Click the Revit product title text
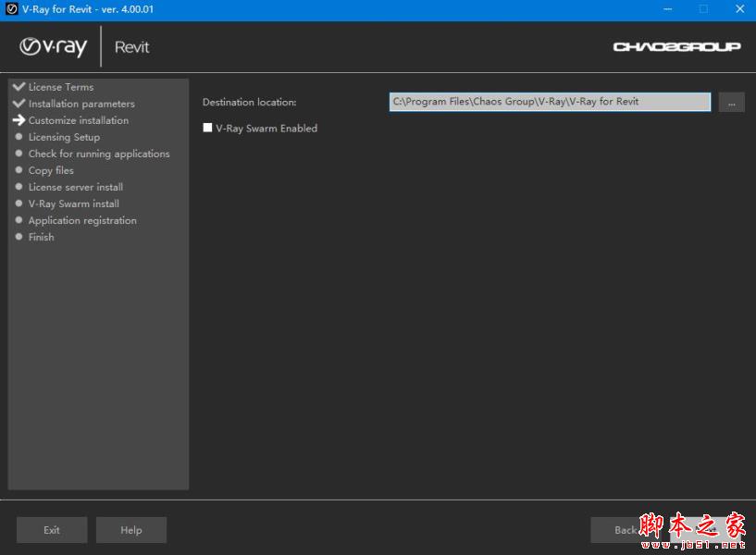756x555 pixels. pos(131,47)
